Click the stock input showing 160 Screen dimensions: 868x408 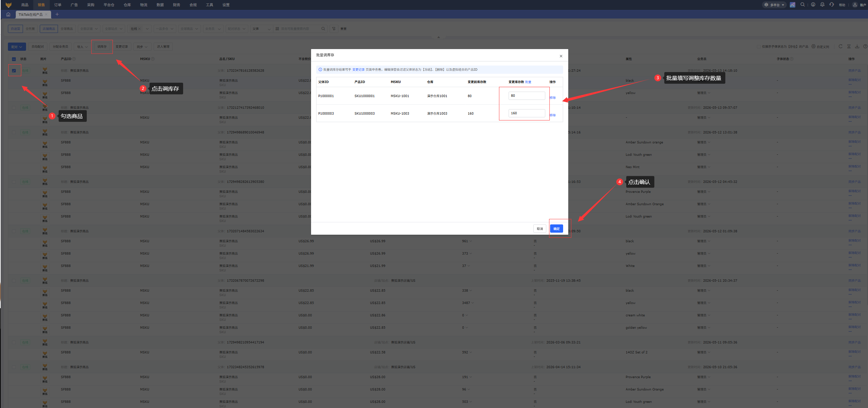pyautogui.click(x=527, y=113)
